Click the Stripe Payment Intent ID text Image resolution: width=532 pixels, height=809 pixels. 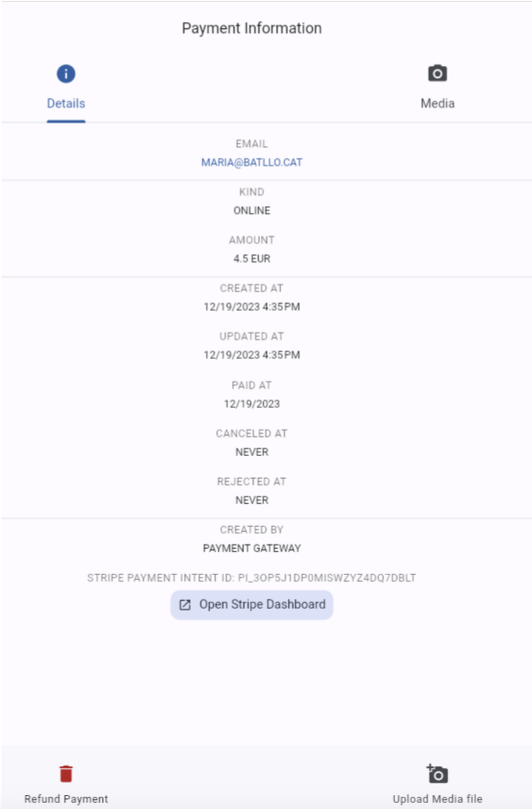(252, 578)
